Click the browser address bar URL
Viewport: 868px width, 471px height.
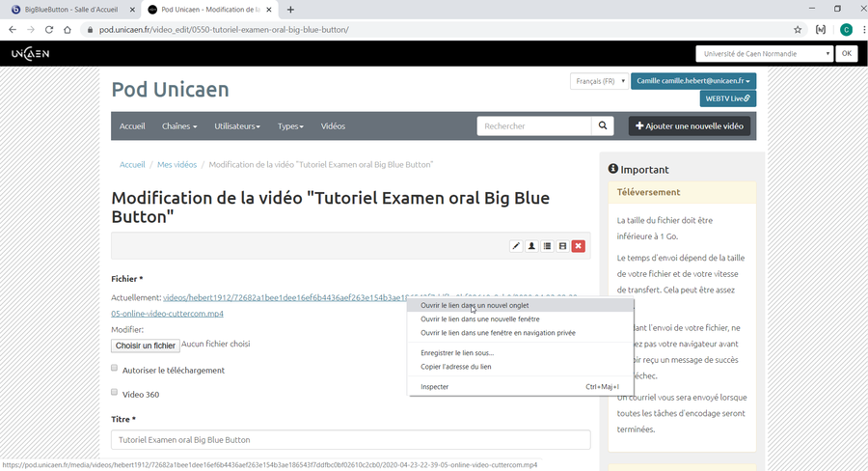[x=224, y=30]
